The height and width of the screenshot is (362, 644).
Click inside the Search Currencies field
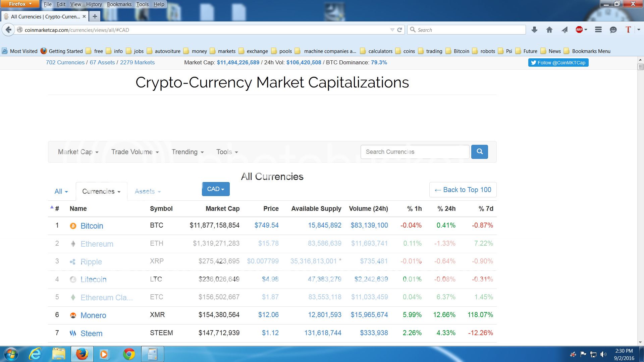coord(415,152)
